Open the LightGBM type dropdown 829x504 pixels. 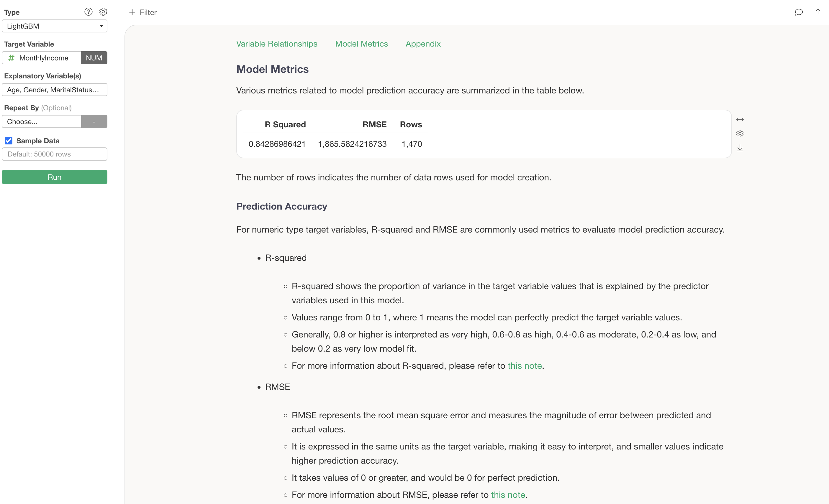click(55, 26)
